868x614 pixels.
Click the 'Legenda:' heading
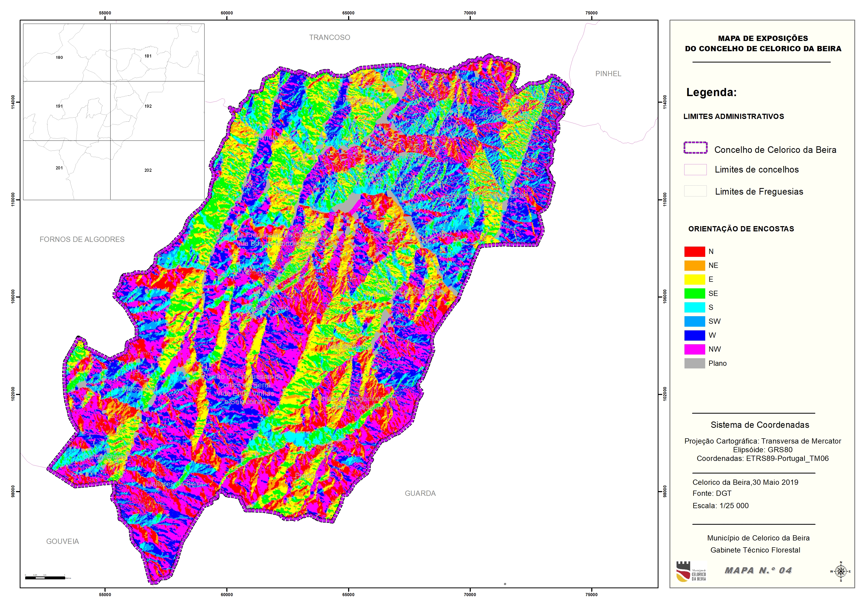(x=711, y=92)
